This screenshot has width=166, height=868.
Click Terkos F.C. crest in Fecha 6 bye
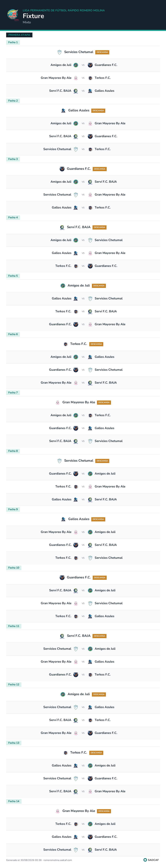(65, 344)
